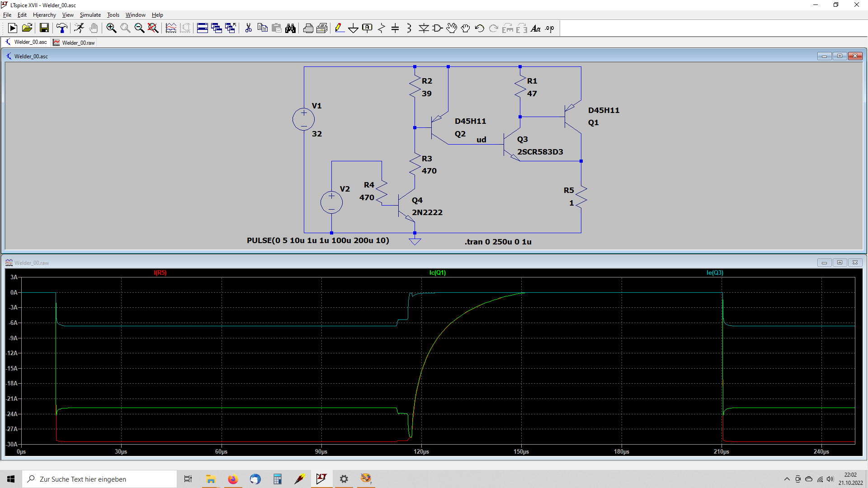The image size is (868, 488).
Task: Place a ground symbol from toolbar
Action: coord(354,28)
